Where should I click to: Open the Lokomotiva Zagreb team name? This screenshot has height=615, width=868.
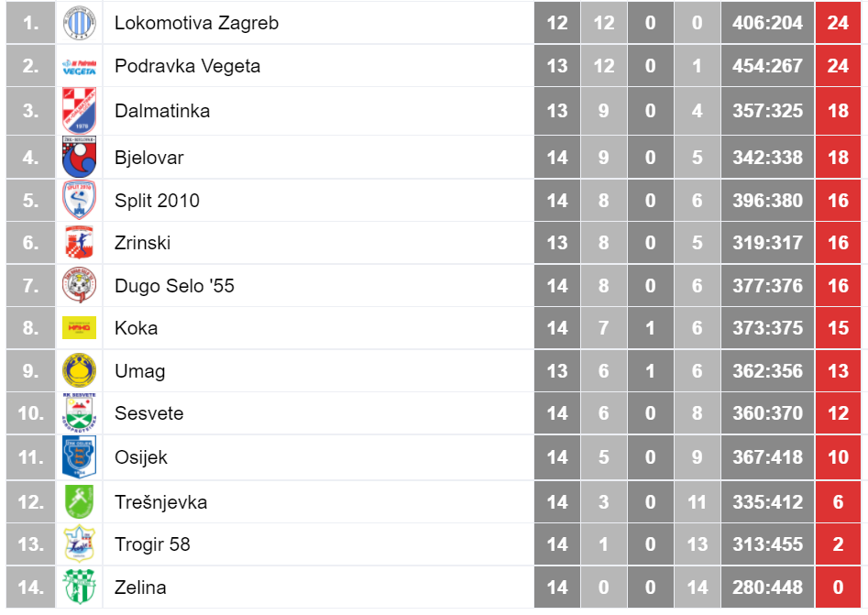[x=196, y=23]
